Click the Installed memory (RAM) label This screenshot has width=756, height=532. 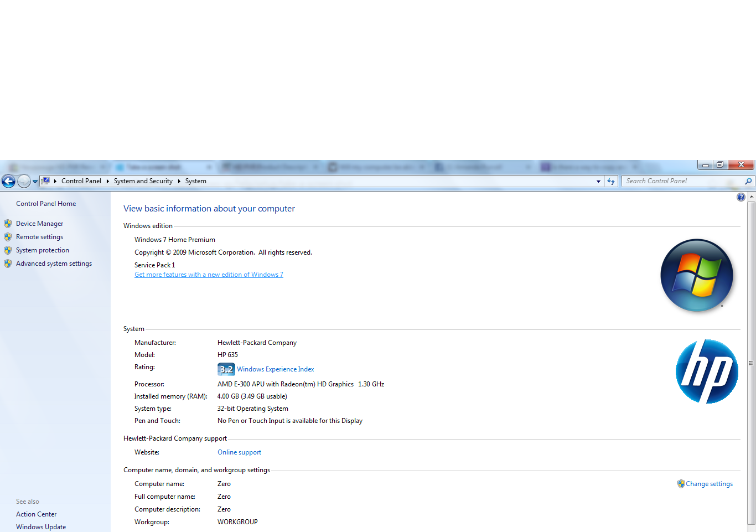click(171, 396)
